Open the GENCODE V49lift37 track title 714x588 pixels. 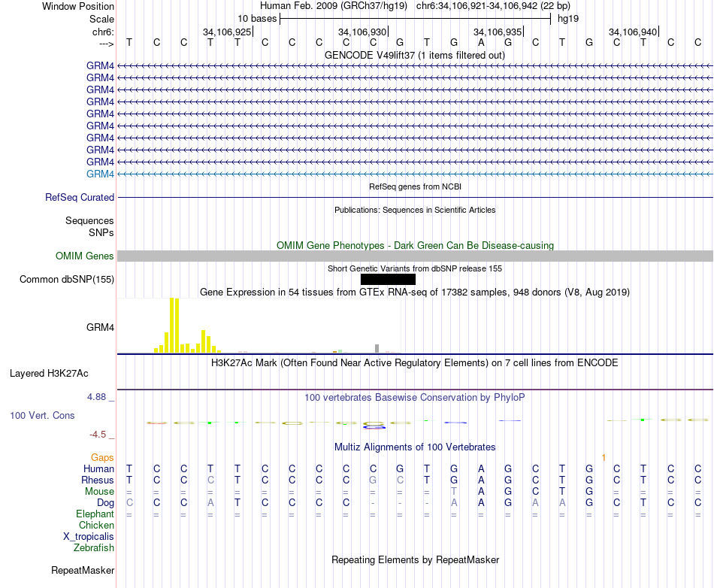[x=415, y=55]
